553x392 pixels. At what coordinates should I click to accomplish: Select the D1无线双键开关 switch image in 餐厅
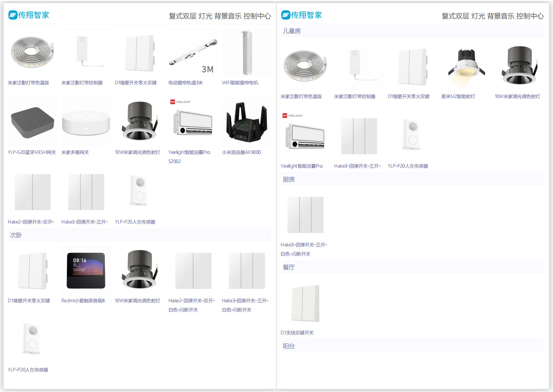coord(305,303)
